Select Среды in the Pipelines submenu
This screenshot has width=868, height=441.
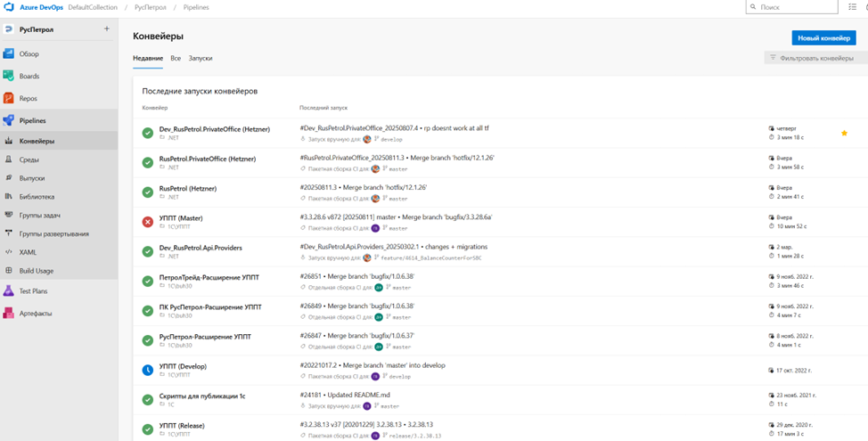click(x=29, y=159)
